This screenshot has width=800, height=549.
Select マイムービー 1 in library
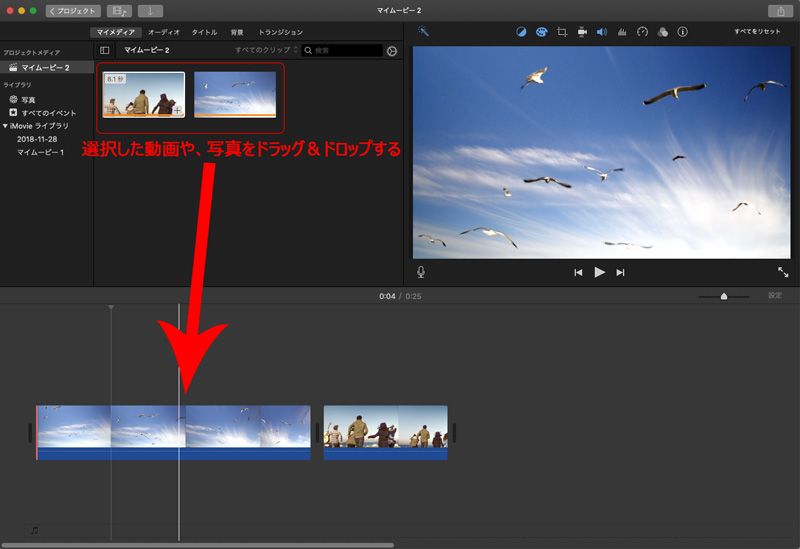pos(41,152)
